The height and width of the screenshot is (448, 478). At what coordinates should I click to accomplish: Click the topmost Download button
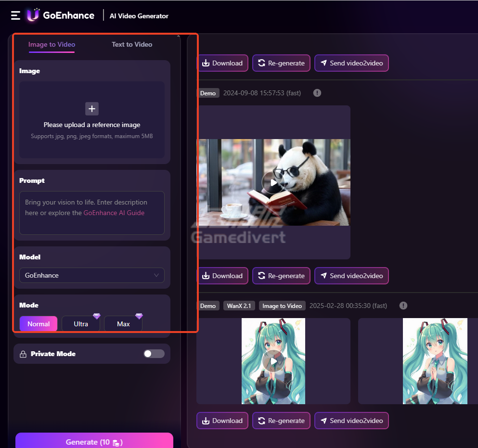tap(222, 63)
